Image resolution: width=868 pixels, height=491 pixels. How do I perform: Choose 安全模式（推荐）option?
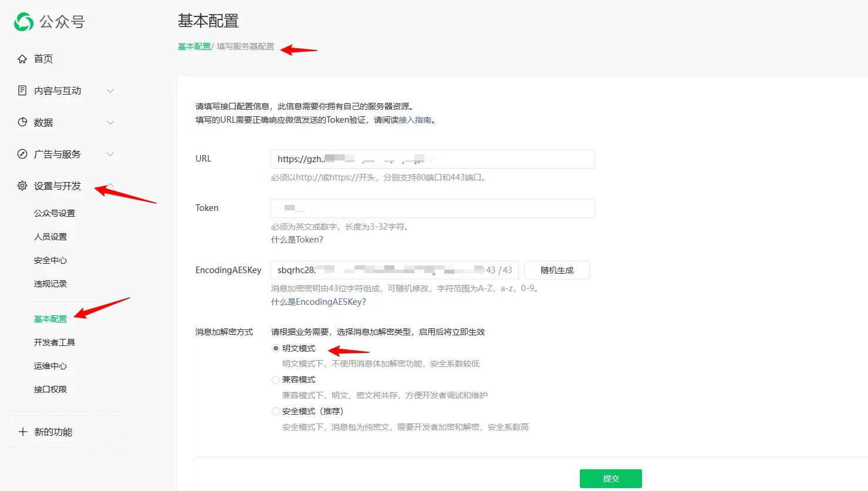(x=275, y=411)
